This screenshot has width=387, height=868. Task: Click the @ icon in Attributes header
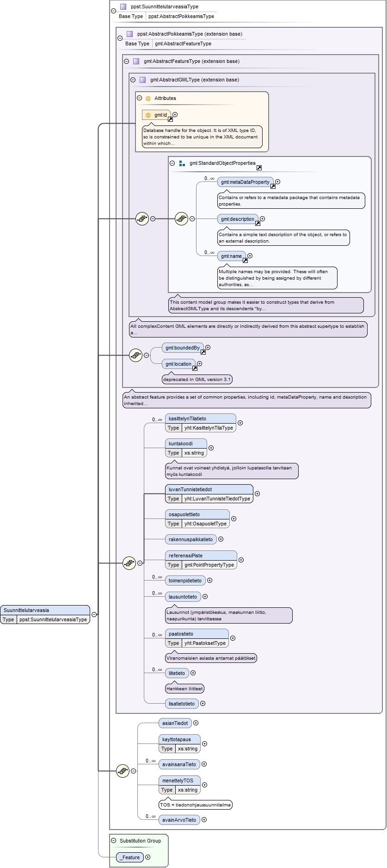148,98
